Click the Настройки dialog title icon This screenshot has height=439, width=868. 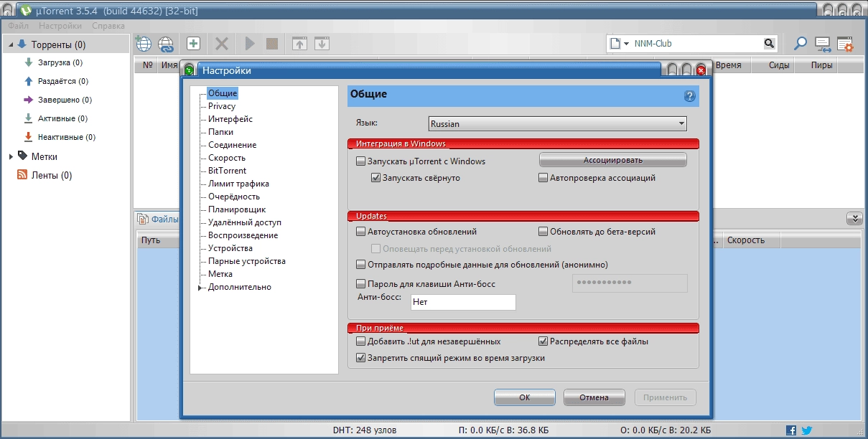click(x=190, y=70)
